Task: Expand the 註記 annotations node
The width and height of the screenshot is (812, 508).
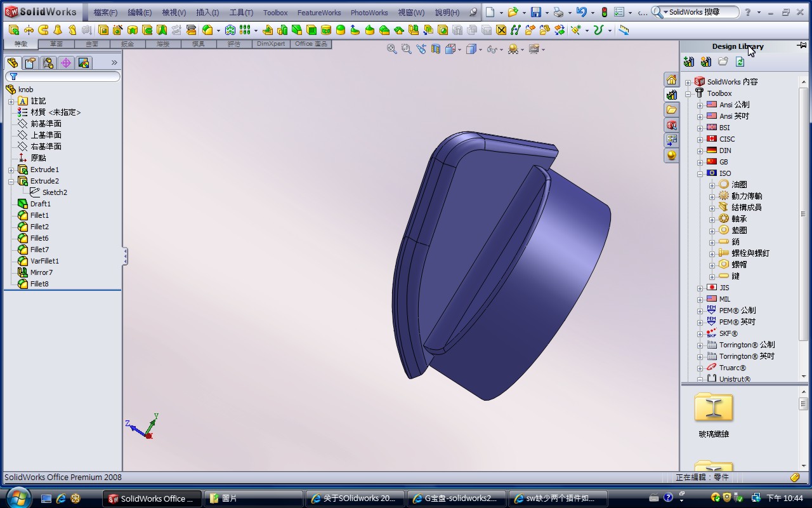Action: point(11,101)
